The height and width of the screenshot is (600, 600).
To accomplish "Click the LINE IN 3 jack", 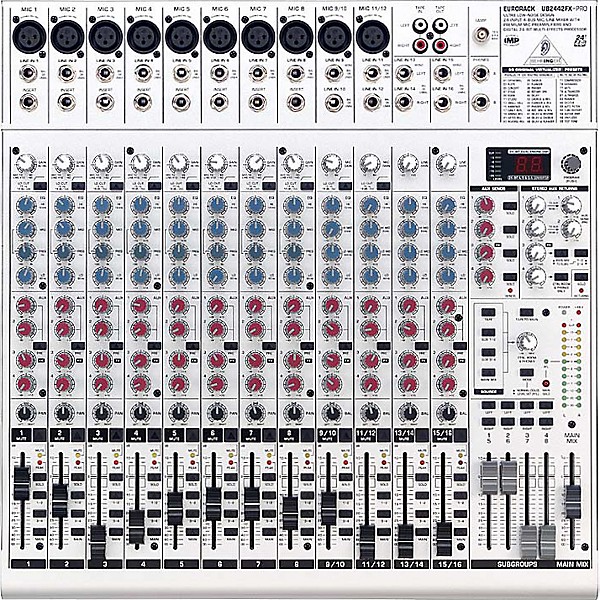I will click(104, 73).
